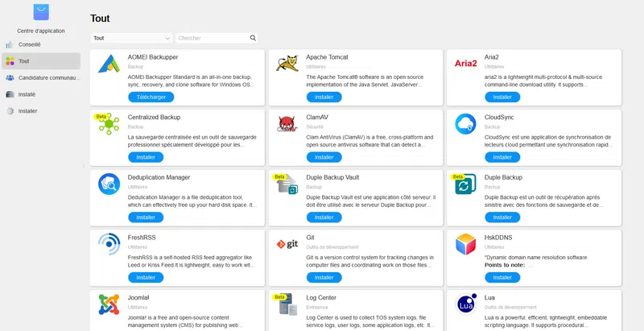The image size is (644, 331).
Task: Click the 'Entreprise' label under Log Center
Action: click(317, 307)
